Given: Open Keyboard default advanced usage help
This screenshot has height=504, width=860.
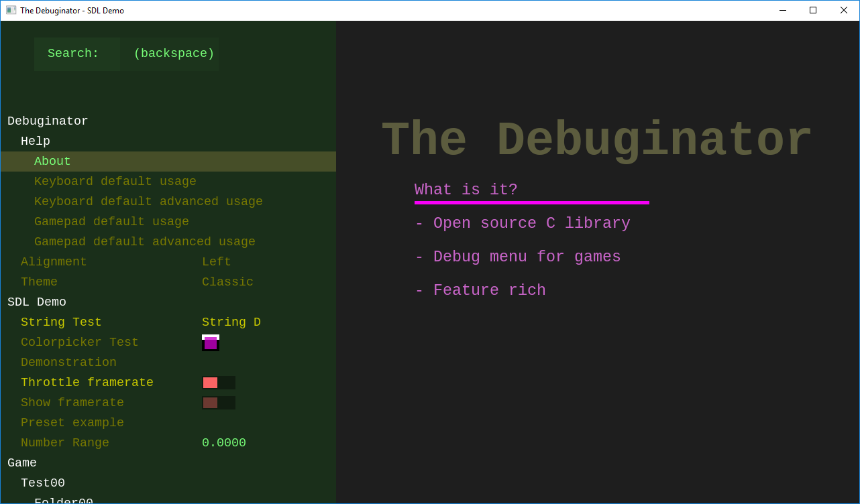Looking at the screenshot, I should click(x=148, y=202).
